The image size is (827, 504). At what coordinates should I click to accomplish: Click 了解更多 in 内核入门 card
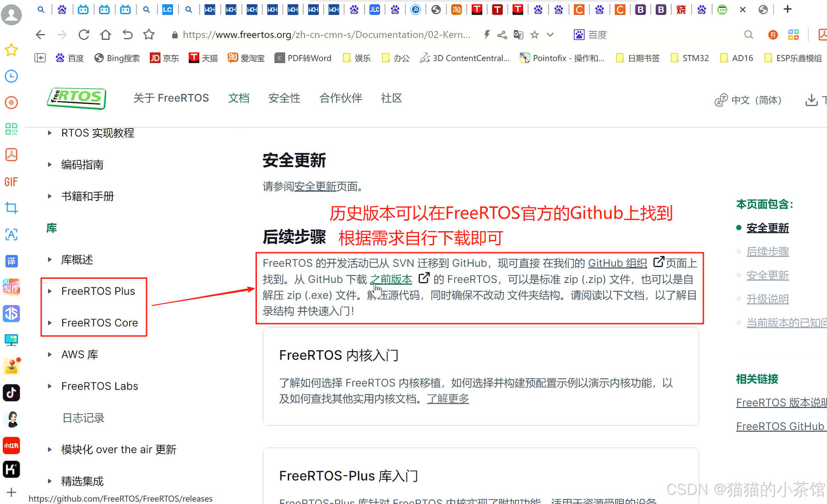448,399
